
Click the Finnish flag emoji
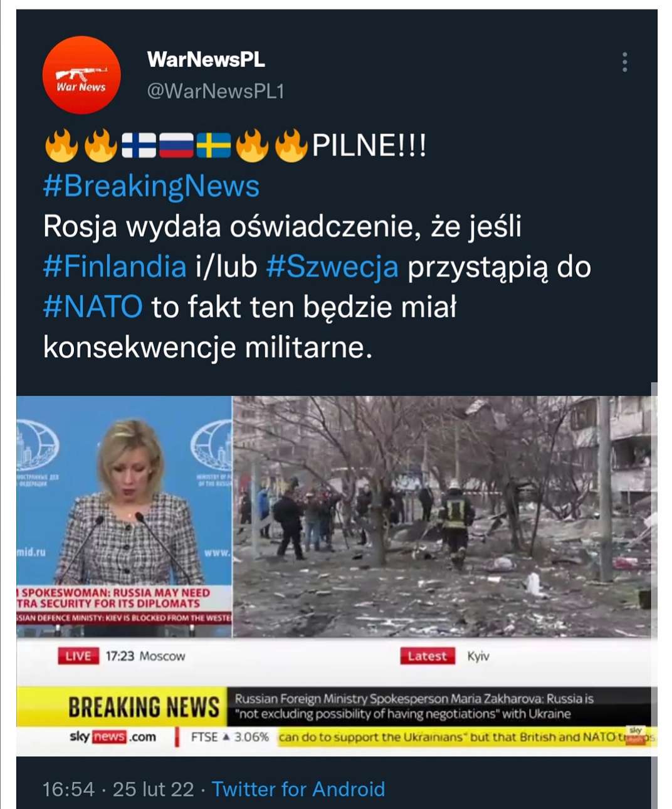(x=138, y=145)
